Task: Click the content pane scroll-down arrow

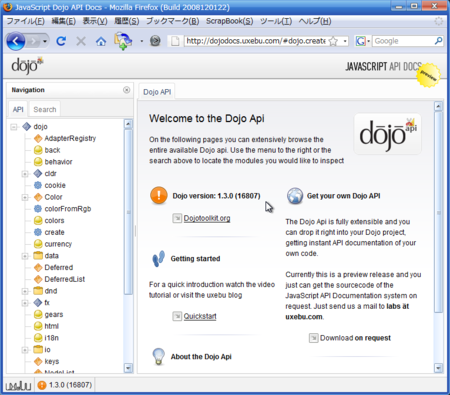Action: tap(438, 368)
